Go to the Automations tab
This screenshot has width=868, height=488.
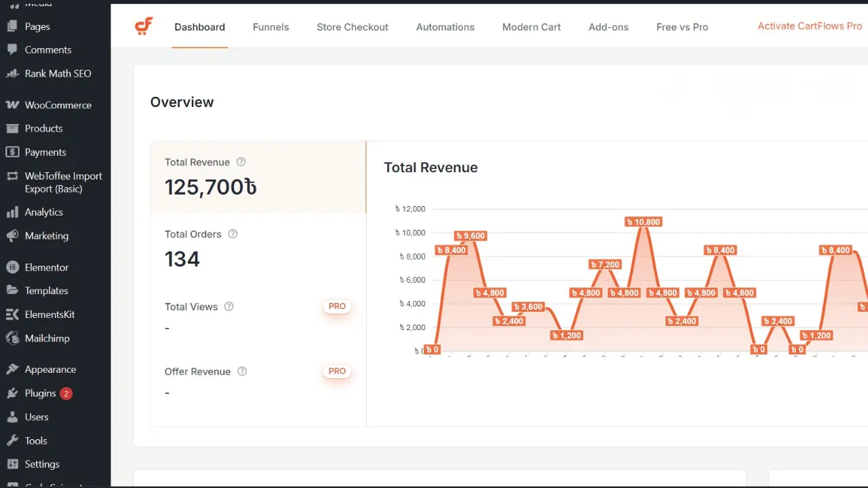coord(445,27)
